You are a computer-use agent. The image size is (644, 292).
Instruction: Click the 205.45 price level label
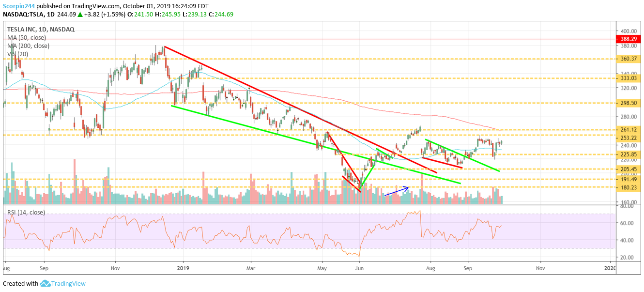pyautogui.click(x=629, y=169)
